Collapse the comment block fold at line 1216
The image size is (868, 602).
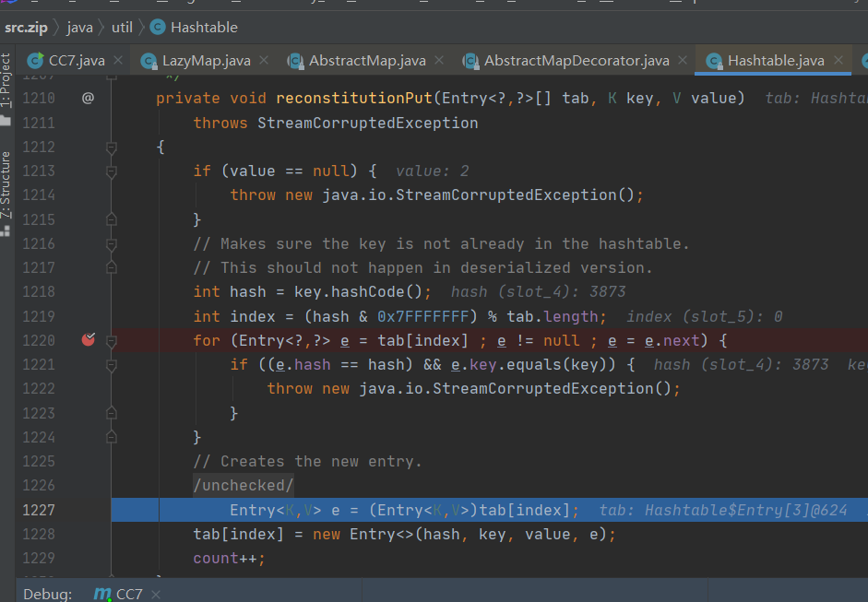pos(112,244)
